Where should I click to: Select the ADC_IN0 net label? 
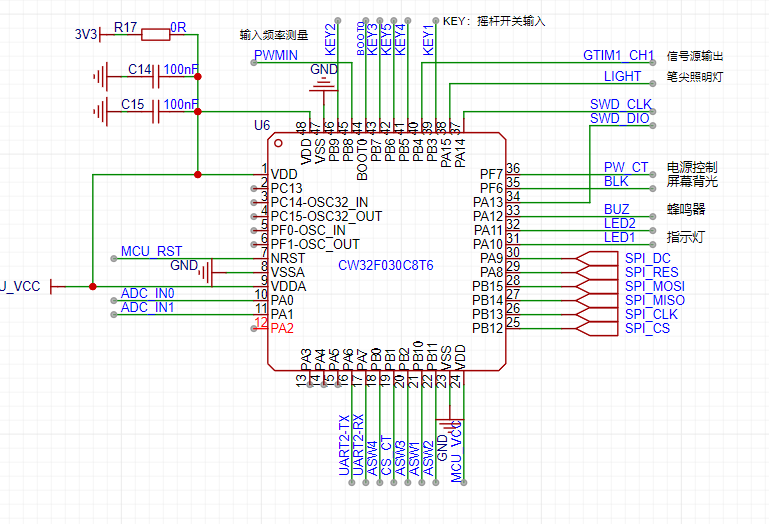[x=148, y=293]
